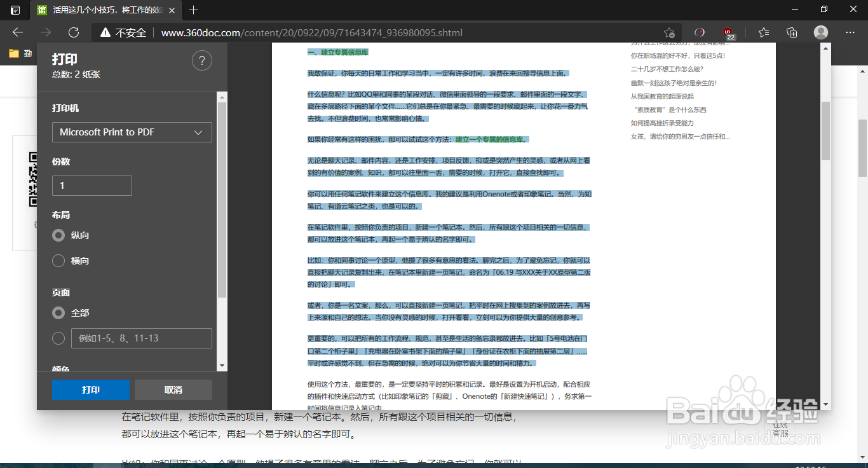Image resolution: width=868 pixels, height=468 pixels.
Task: Select the 360doc article tab
Action: (105, 10)
